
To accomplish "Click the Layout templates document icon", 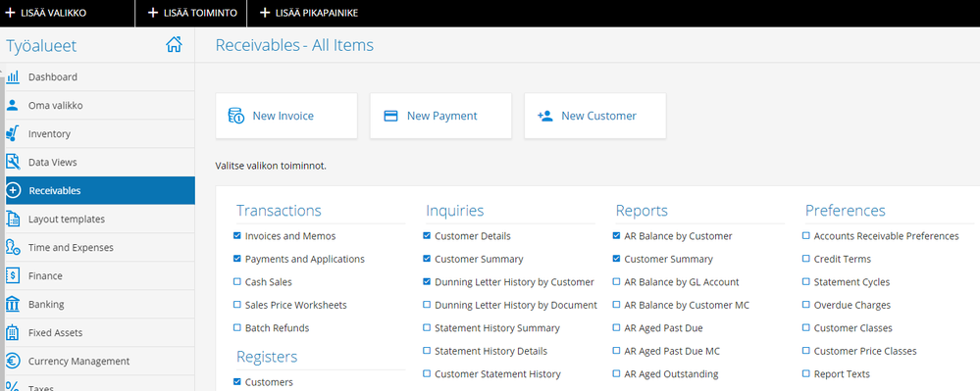I will pos(13,220).
